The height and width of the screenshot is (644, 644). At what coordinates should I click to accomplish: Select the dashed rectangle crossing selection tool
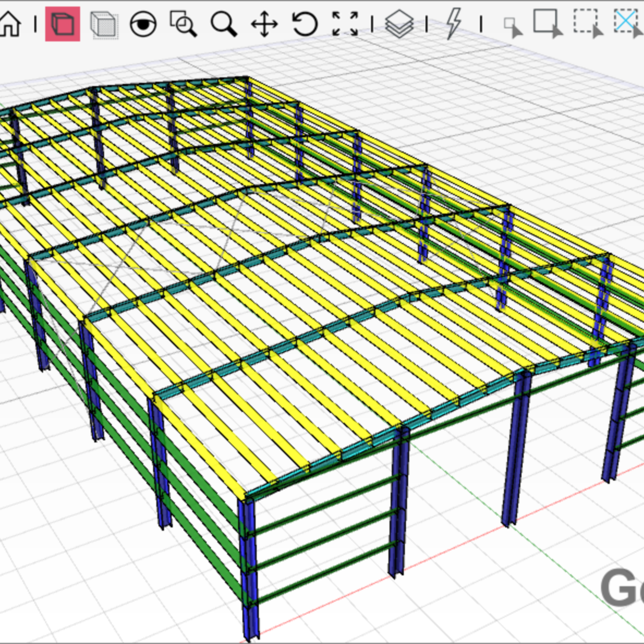click(x=588, y=23)
